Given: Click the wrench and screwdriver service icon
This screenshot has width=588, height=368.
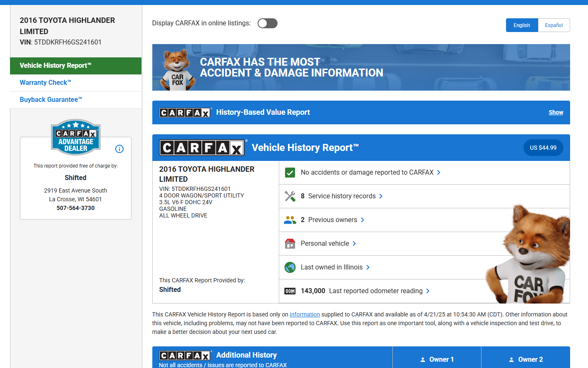Looking at the screenshot, I should [x=290, y=196].
